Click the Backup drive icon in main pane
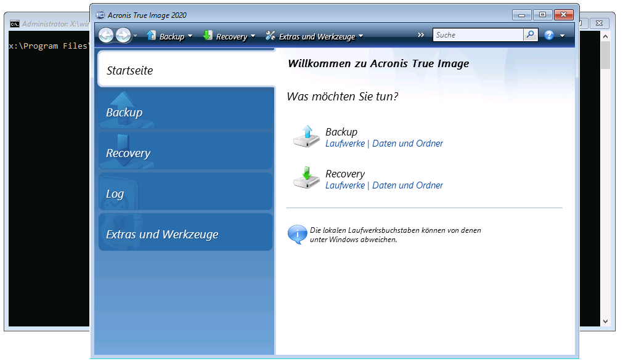 (306, 137)
